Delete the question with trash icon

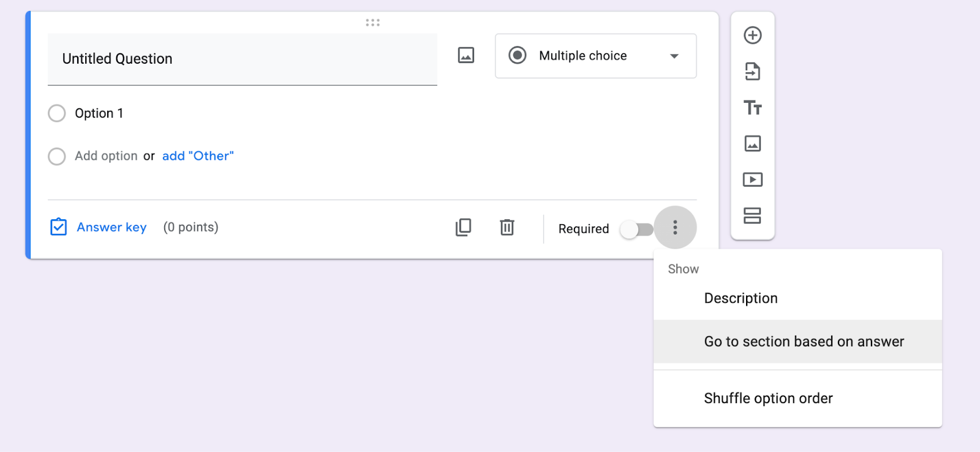507,227
